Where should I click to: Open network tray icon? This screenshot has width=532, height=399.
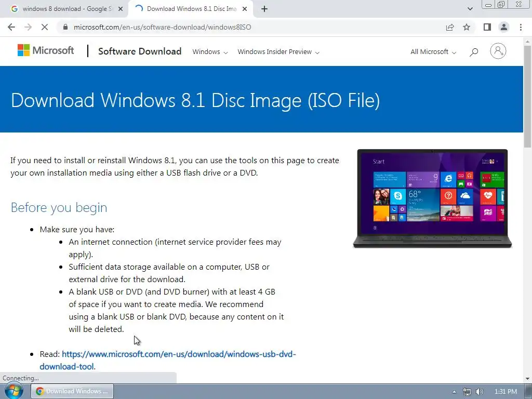(467, 392)
